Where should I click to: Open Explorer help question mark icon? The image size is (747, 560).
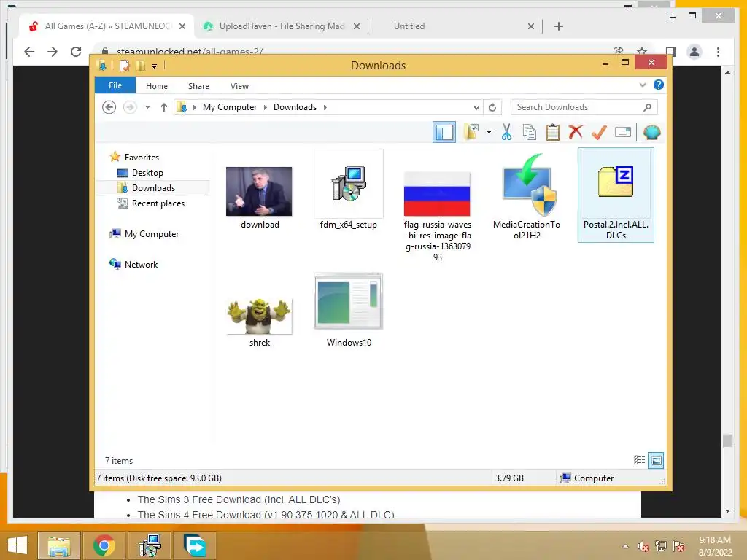tap(659, 85)
